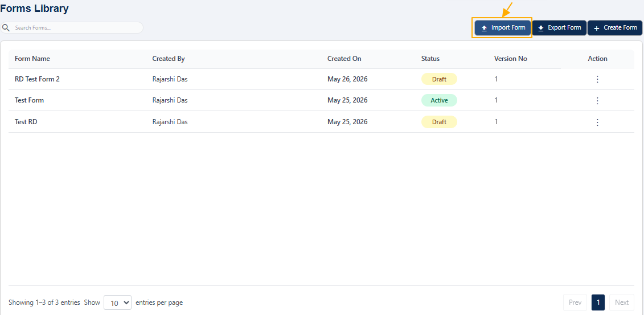Click the Create Form button
This screenshot has height=315, width=644.
(615, 28)
